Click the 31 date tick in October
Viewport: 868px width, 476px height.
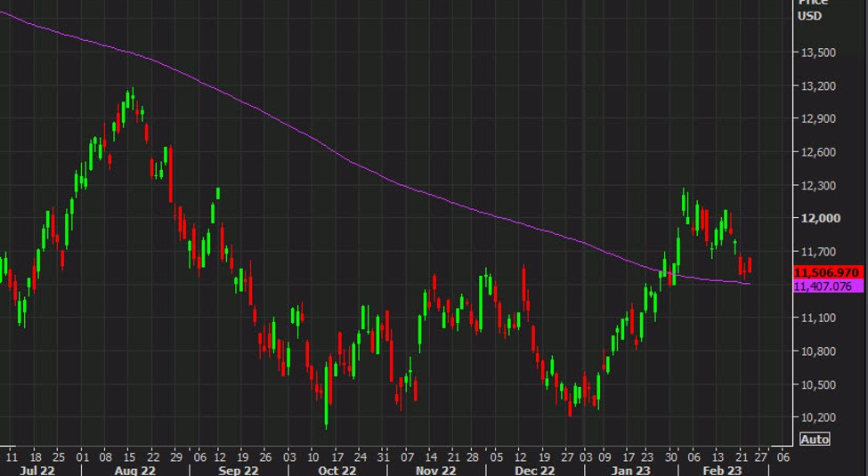point(384,457)
